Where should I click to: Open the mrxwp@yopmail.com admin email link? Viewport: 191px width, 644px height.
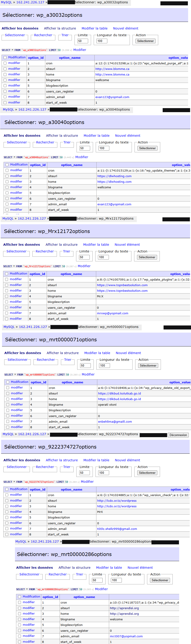(112, 313)
